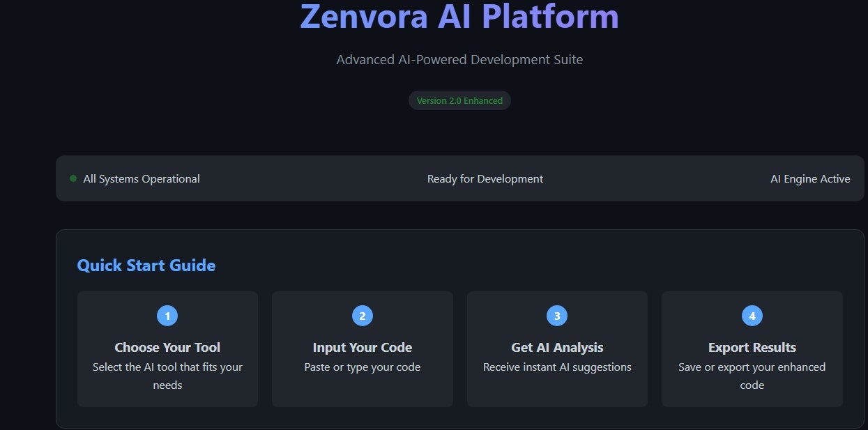Click the Export Results card description text
Screen dimensions: 868x430
(752, 376)
